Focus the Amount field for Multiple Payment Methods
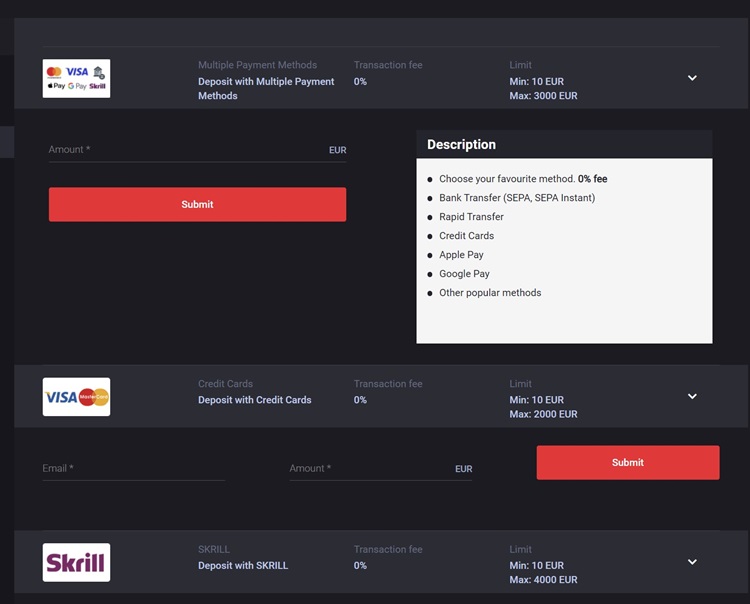 coord(197,150)
